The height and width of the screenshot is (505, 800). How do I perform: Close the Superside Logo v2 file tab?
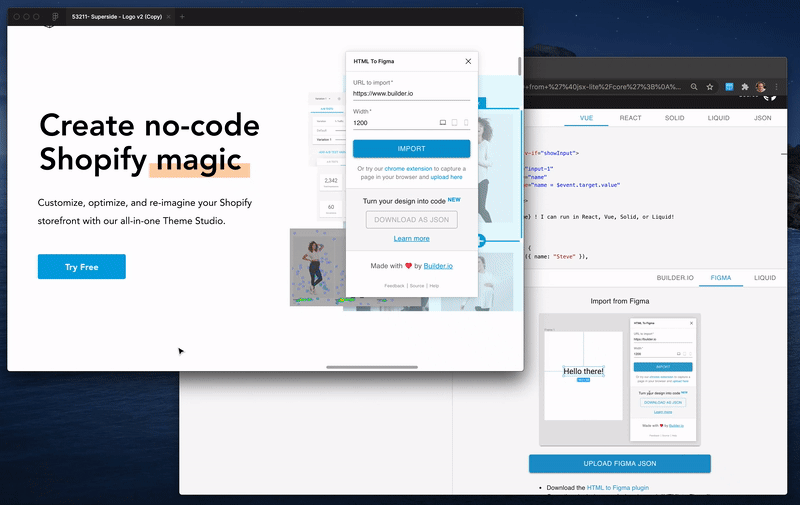(x=168, y=17)
